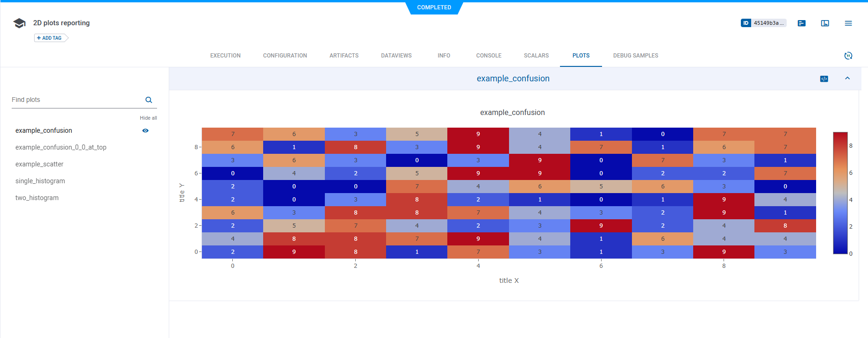Open the task description panel icon
Screen dimensions: 868x338
(802, 23)
